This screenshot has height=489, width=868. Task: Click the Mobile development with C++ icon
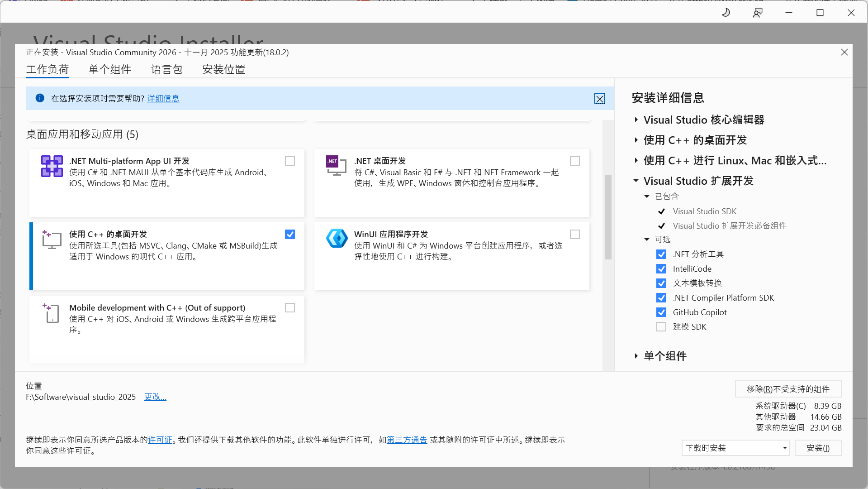(x=52, y=313)
